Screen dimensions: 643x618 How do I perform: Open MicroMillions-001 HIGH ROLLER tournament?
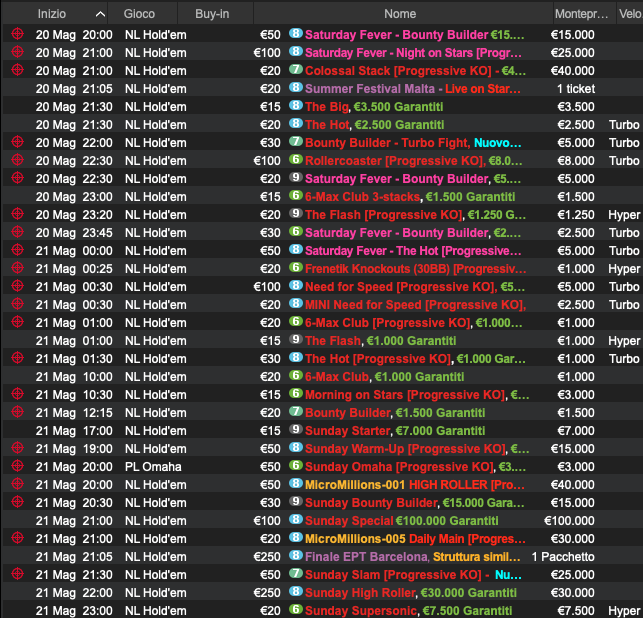click(415, 485)
